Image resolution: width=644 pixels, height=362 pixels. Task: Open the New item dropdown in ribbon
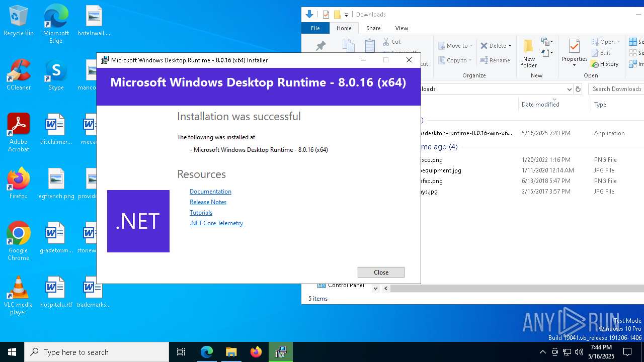click(547, 42)
